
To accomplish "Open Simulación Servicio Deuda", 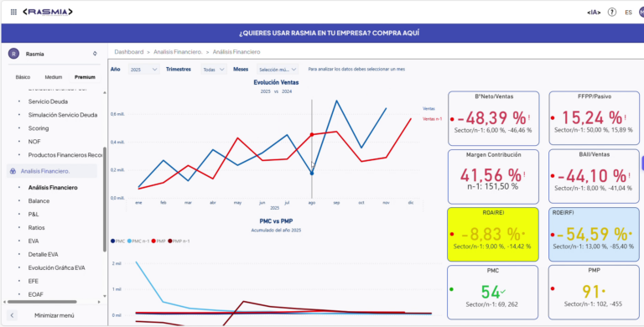I will click(63, 115).
